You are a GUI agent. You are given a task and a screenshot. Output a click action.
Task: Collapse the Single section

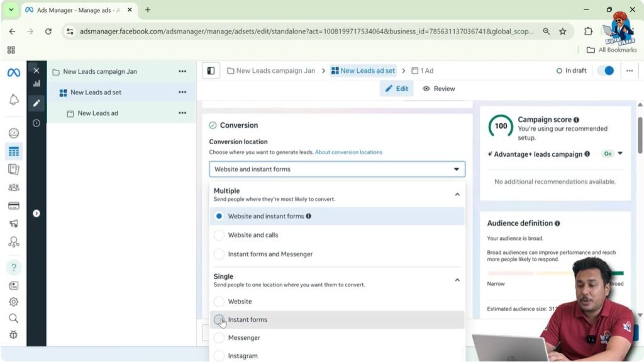point(457,280)
